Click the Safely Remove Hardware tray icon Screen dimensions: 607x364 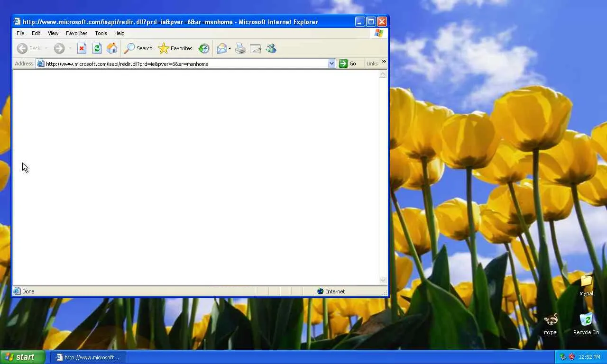click(563, 357)
